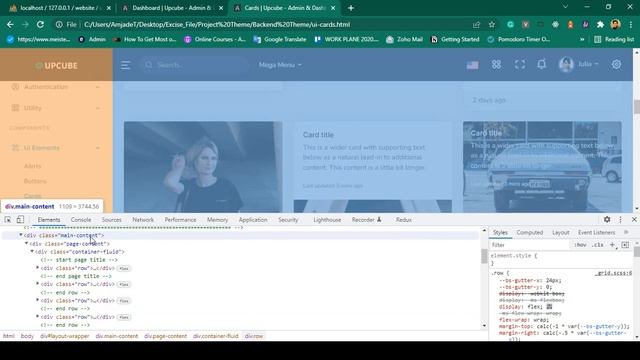The height and width of the screenshot is (360, 640).
Task: Close the Cards Upcube tab
Action: (x=333, y=8)
